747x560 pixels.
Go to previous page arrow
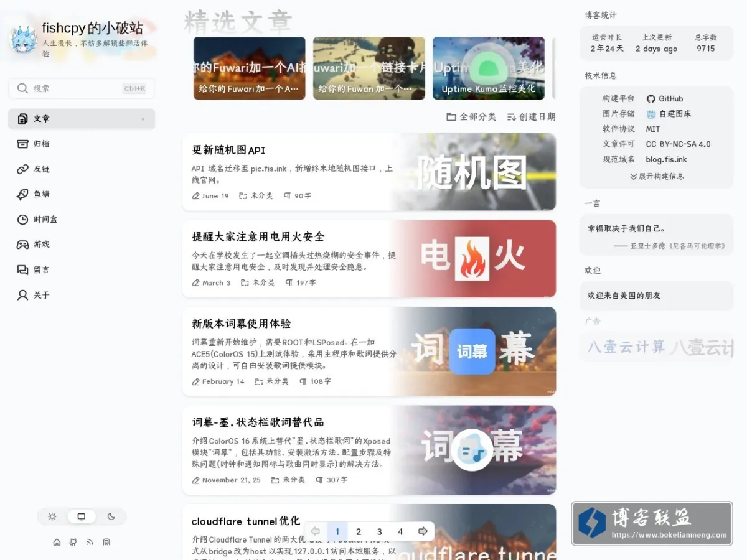pyautogui.click(x=315, y=531)
